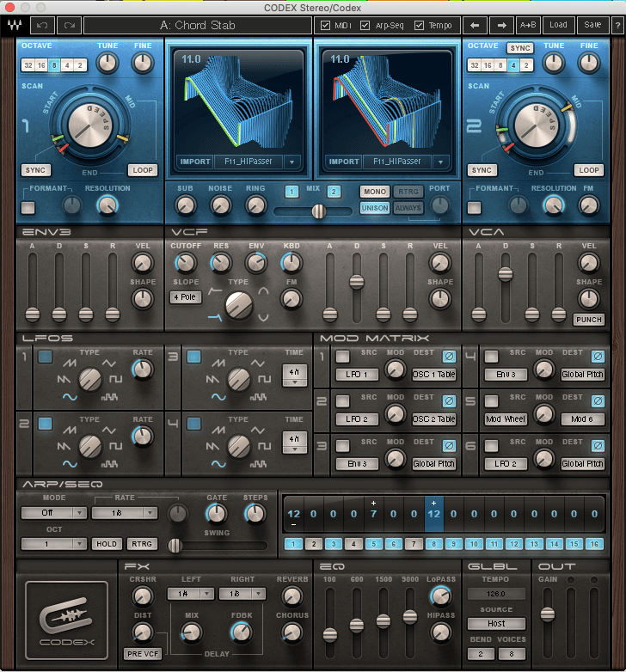Open delay LEFT time dropdown
626x672 pixels.
pos(190,594)
